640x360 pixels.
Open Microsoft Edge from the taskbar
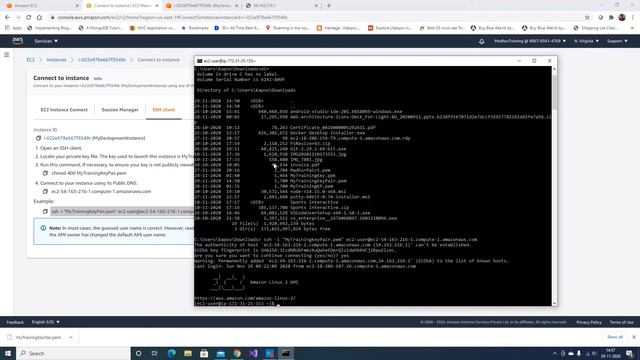pos(171,353)
